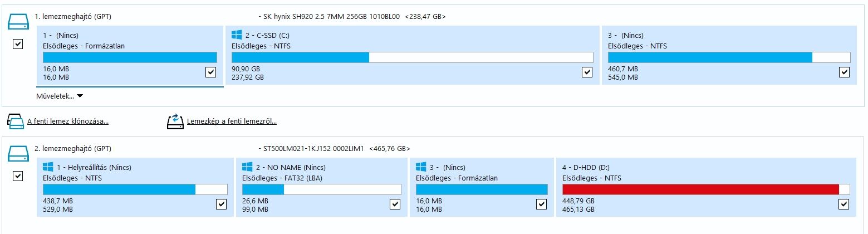Uncheck the whole disk 2 checkbox
Screen dimensions: 868x234
(17, 176)
